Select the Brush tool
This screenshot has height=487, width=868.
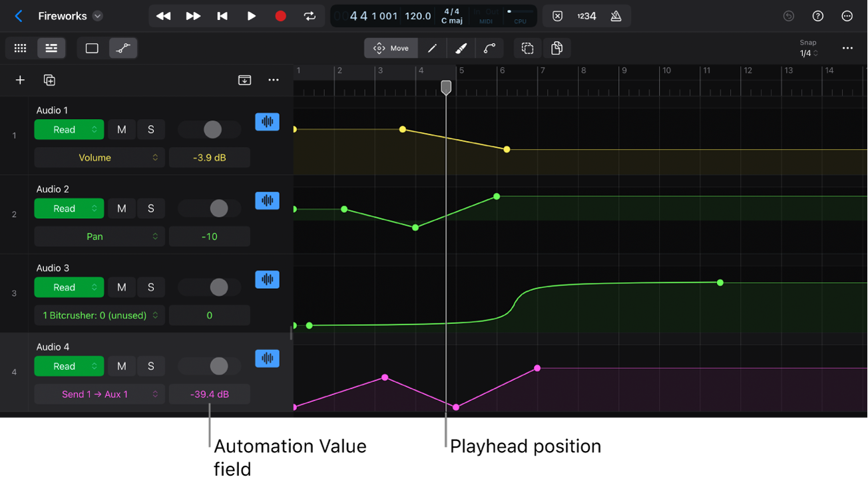[461, 48]
